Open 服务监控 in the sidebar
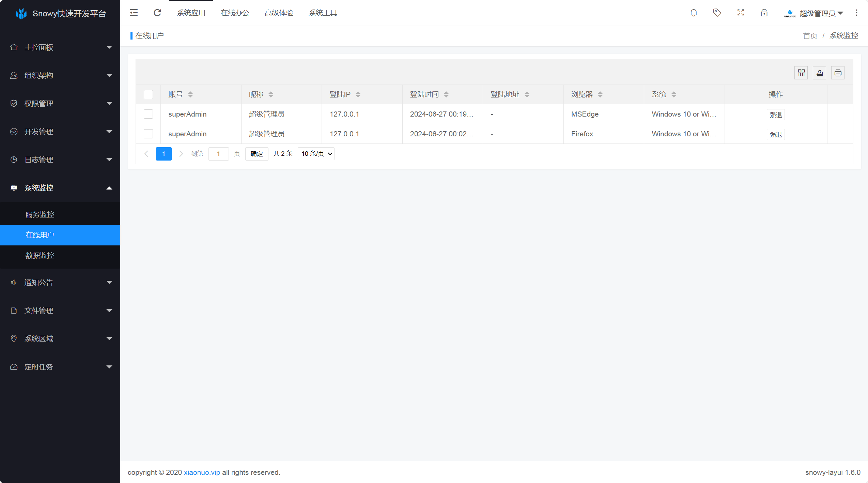The height and width of the screenshot is (483, 868). pyautogui.click(x=40, y=214)
